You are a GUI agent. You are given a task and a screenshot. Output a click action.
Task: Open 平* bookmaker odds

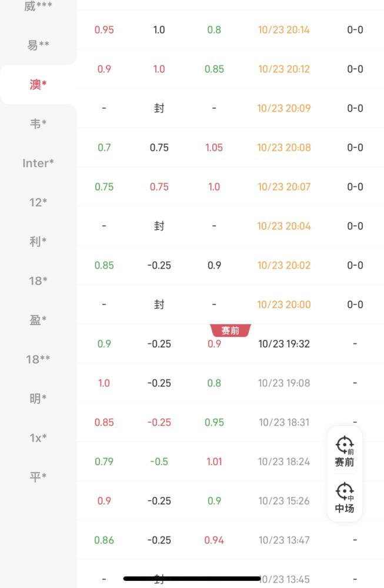38,477
